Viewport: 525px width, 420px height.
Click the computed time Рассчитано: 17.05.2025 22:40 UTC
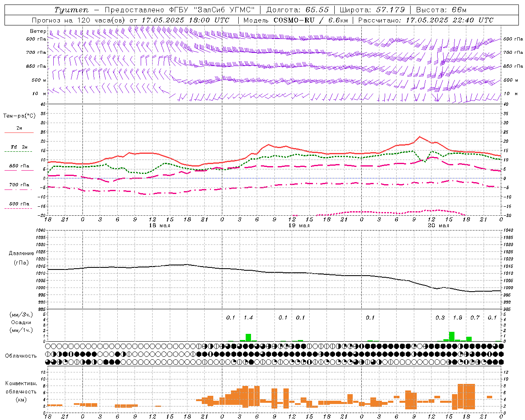click(426, 20)
